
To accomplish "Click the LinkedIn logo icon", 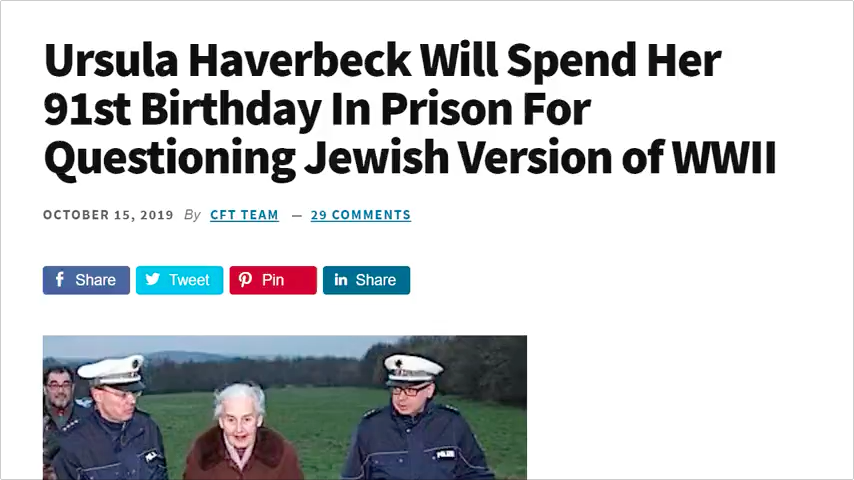I will click(x=341, y=280).
